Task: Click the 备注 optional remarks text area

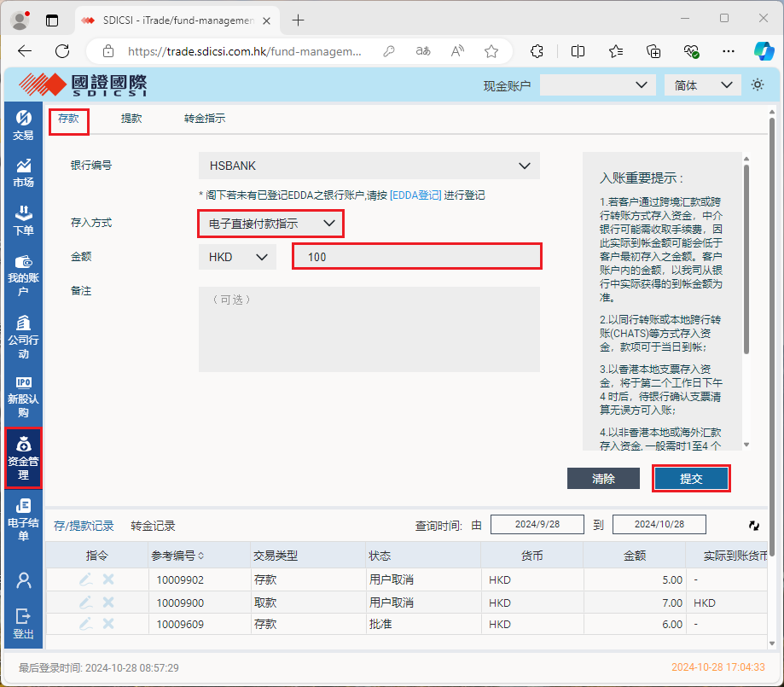Action: [369, 329]
